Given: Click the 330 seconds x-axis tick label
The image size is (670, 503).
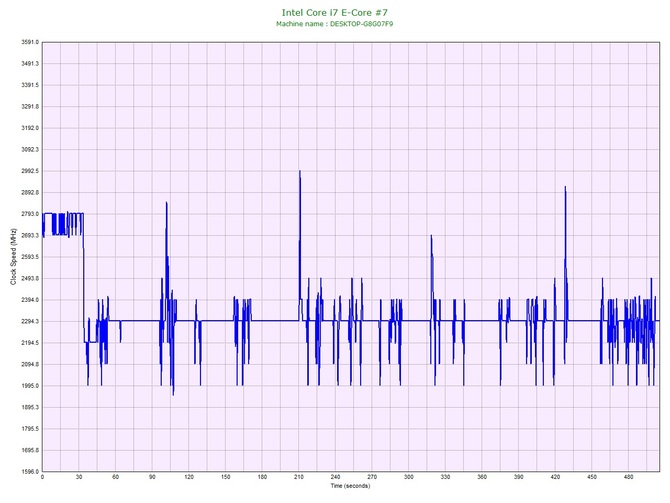Looking at the screenshot, I should click(445, 477).
